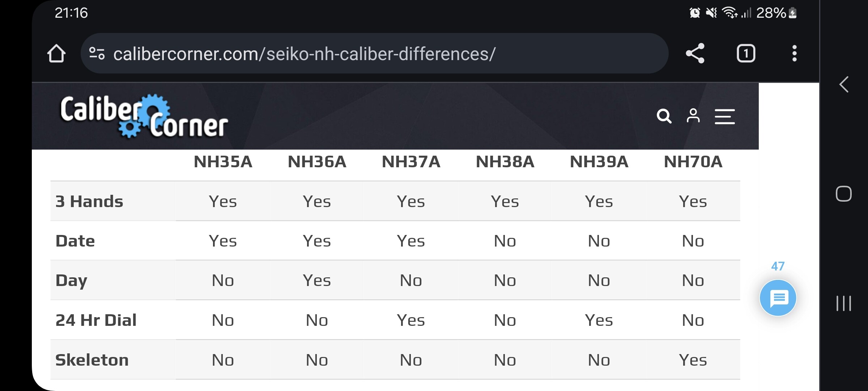The width and height of the screenshot is (868, 391).
Task: Tap the Android back arrow
Action: click(844, 85)
